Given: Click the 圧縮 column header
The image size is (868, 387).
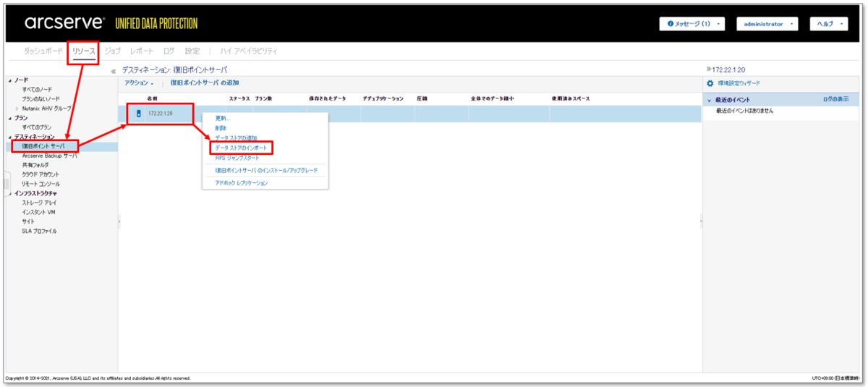Looking at the screenshot, I should pos(423,98).
